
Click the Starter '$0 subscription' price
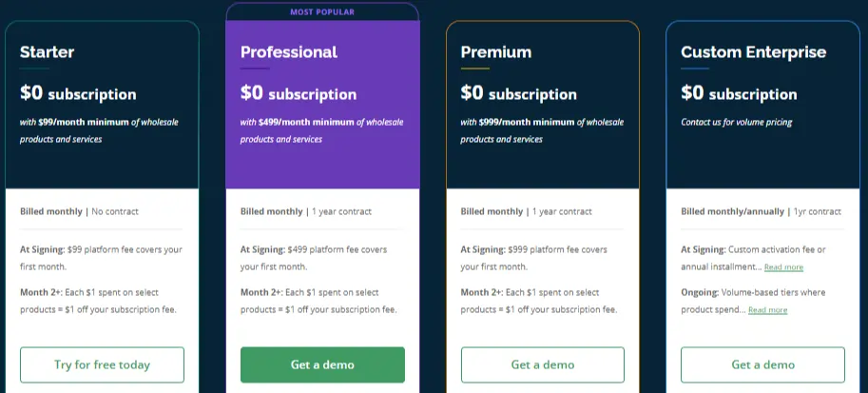(x=78, y=93)
